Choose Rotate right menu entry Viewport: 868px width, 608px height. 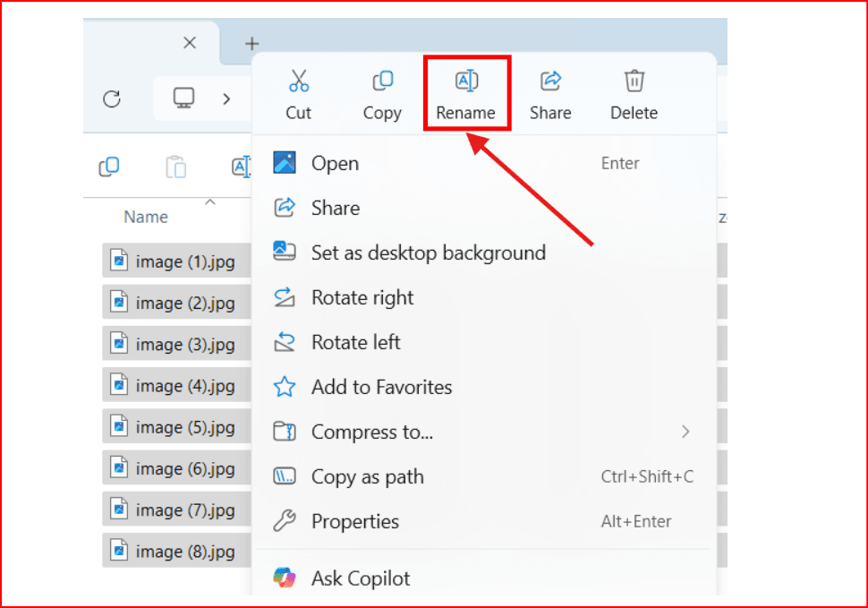tap(362, 297)
